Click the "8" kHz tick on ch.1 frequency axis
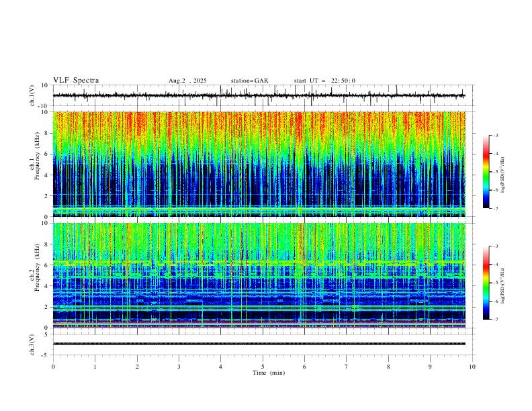The width and height of the screenshot is (532, 411). point(47,133)
